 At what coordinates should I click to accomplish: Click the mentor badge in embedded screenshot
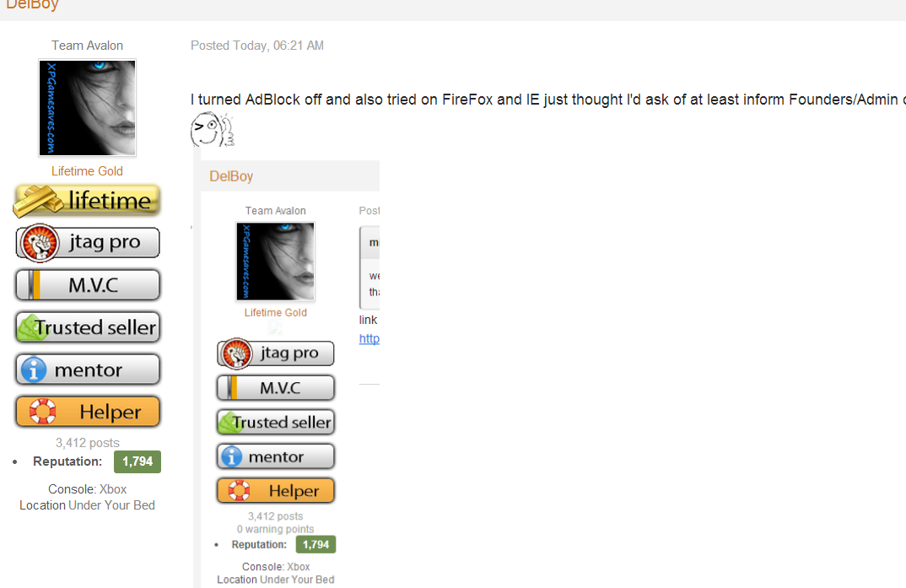(276, 456)
